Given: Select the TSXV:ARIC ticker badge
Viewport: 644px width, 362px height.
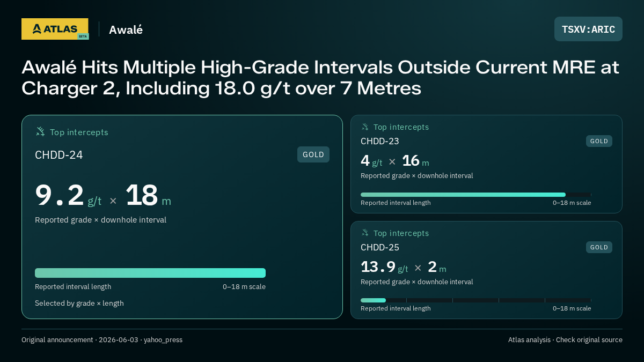Looking at the screenshot, I should click(x=588, y=29).
